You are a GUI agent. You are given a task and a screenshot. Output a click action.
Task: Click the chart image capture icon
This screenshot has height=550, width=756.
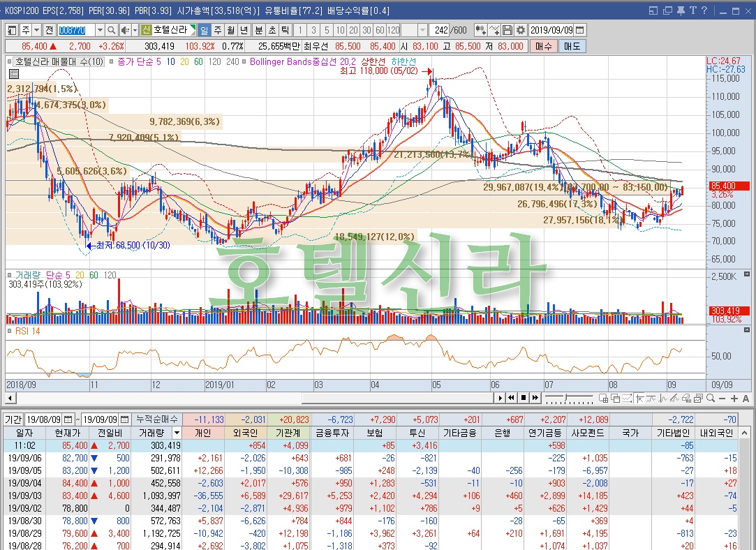[x=697, y=398]
